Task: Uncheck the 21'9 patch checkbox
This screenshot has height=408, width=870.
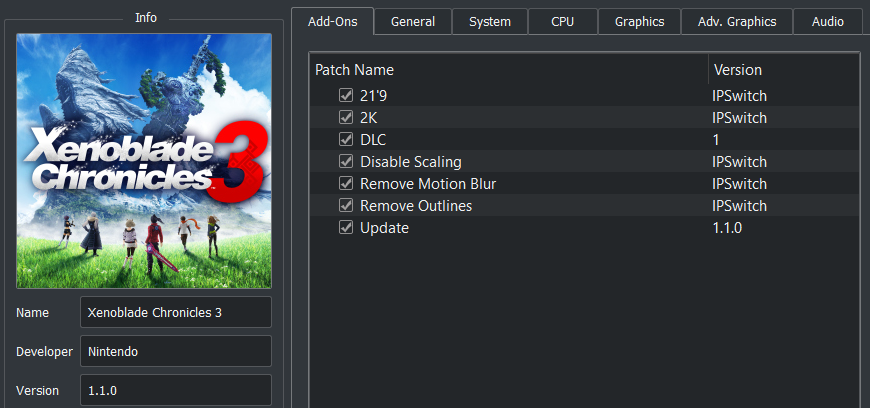Action: [x=346, y=95]
